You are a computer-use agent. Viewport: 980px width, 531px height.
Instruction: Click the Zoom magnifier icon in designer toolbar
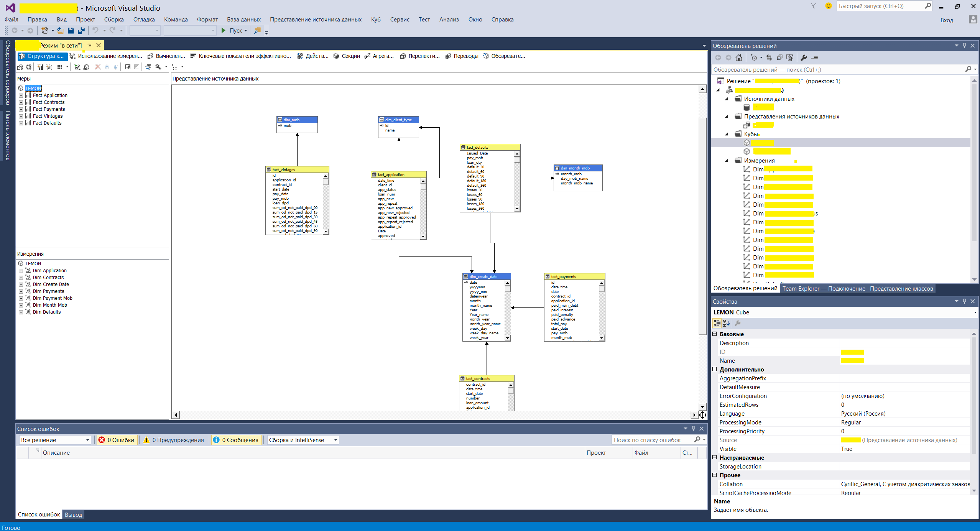pos(158,67)
